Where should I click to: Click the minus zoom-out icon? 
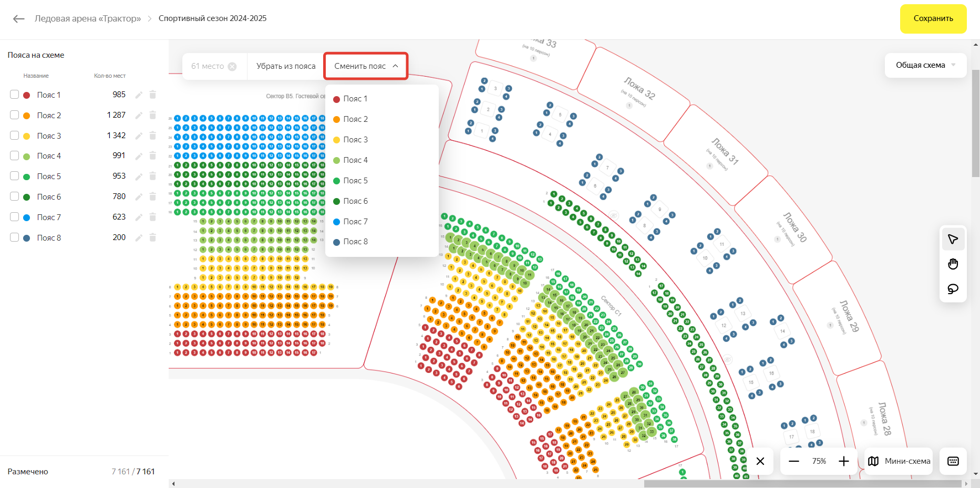[794, 461]
